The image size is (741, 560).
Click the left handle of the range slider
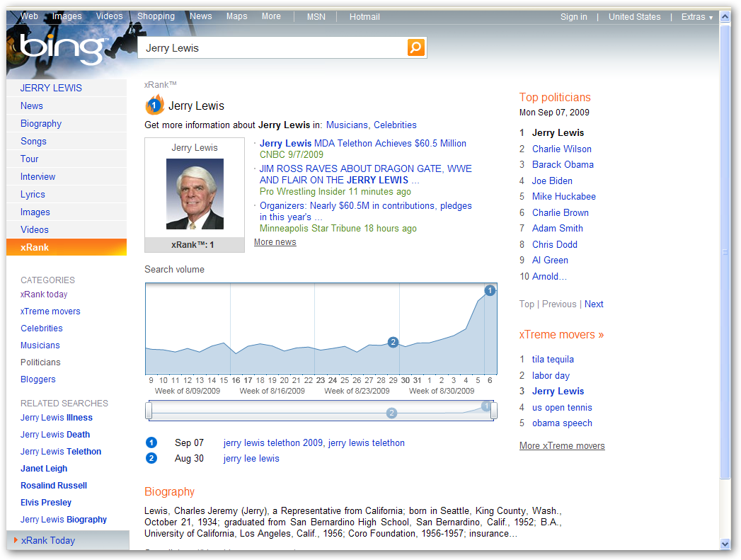[x=149, y=410]
